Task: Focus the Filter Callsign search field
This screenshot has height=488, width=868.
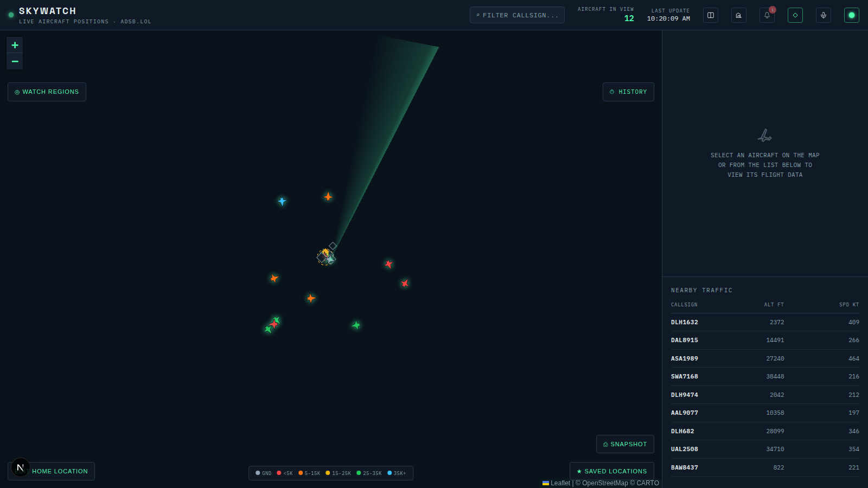Action: 517,15
